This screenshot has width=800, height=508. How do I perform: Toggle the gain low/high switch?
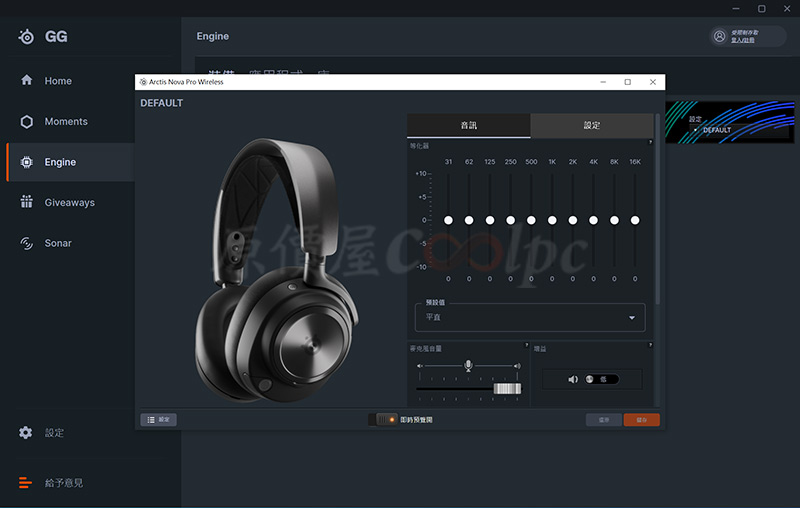pyautogui.click(x=602, y=379)
